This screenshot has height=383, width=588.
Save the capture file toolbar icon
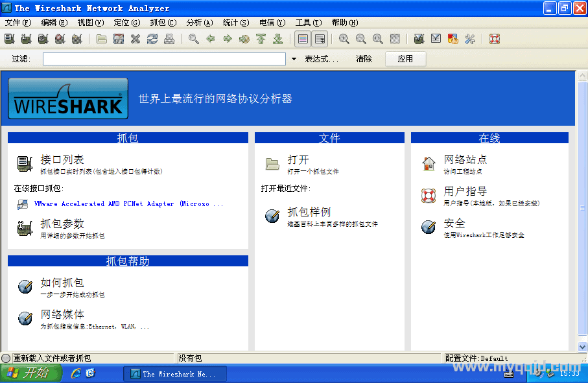coord(119,39)
